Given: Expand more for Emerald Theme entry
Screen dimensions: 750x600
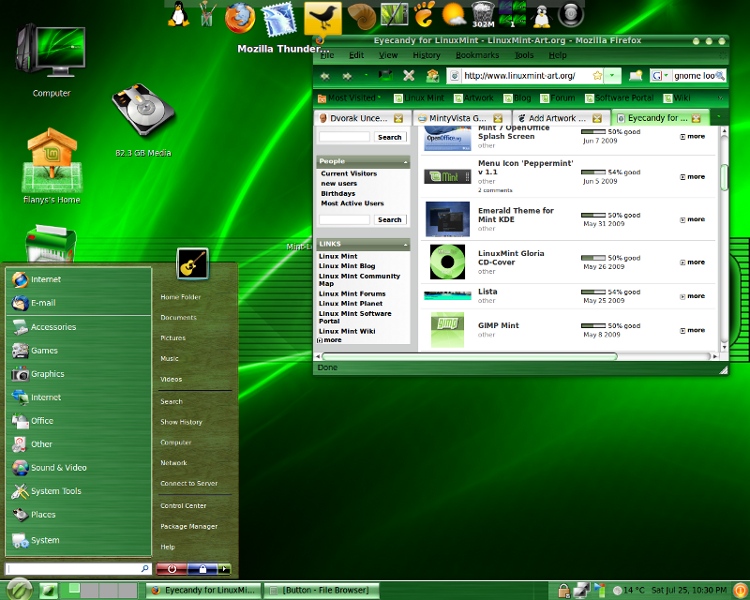Looking at the screenshot, I should click(x=693, y=220).
